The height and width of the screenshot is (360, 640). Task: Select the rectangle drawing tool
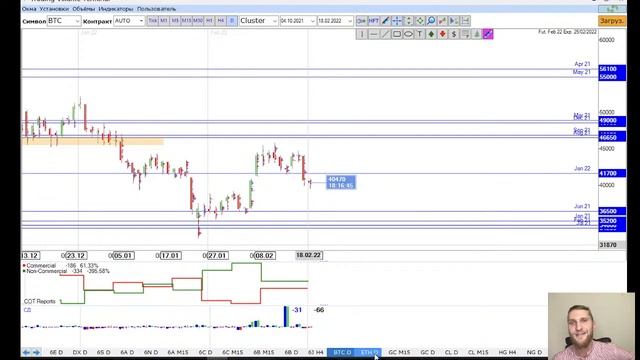click(x=396, y=34)
